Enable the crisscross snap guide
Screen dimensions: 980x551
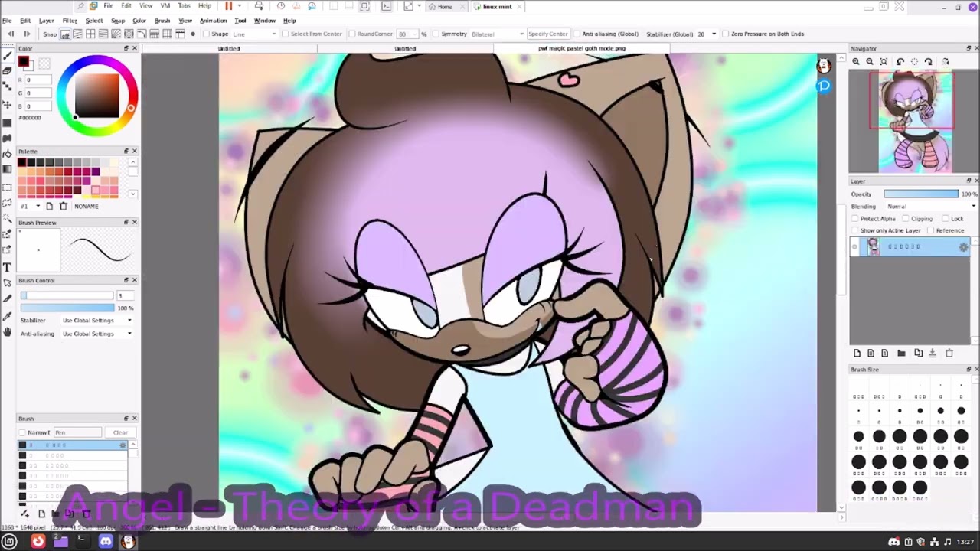click(90, 34)
